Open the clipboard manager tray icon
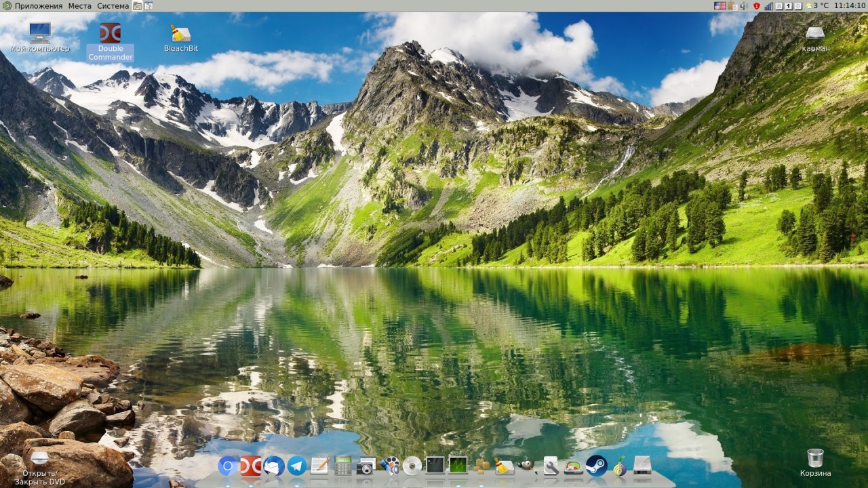Screen dimensions: 868x488 [x=732, y=5]
